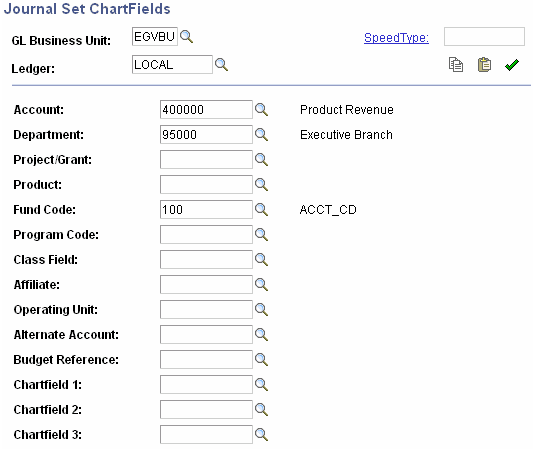
Task: Click the Ledger field showing LOCAL
Action: pos(172,64)
